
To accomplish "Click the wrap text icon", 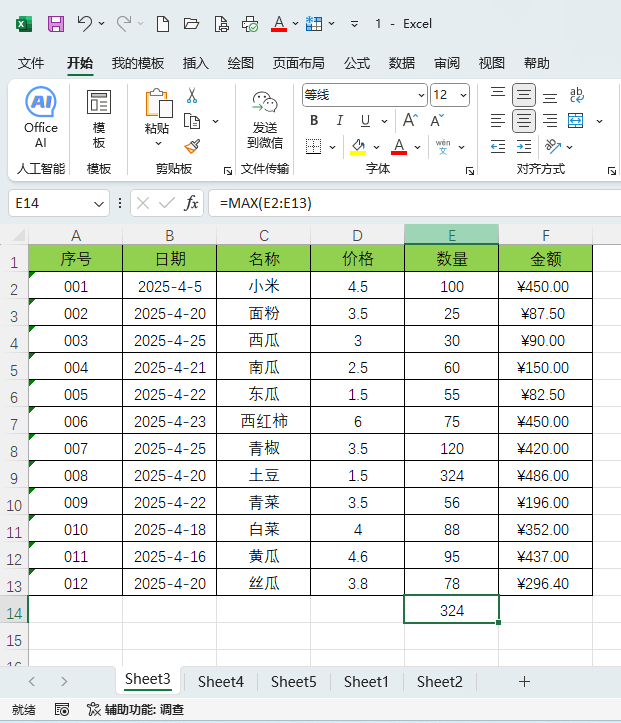I will tap(576, 95).
